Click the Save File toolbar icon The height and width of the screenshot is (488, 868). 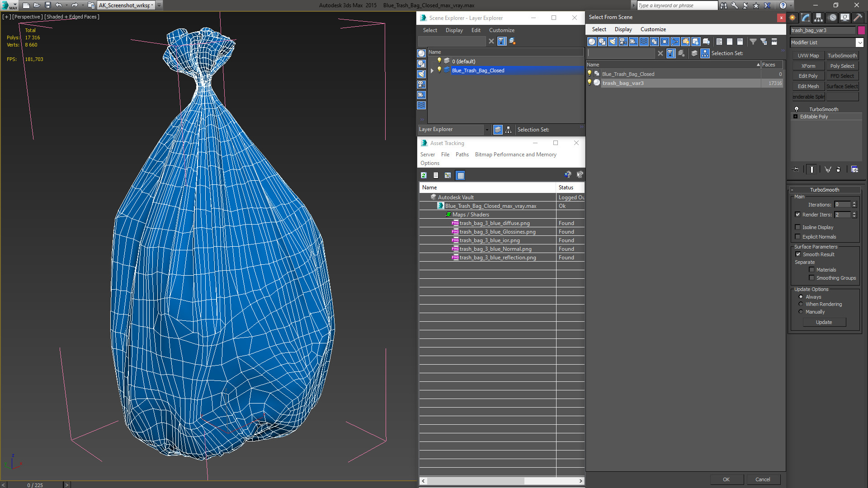coord(47,5)
